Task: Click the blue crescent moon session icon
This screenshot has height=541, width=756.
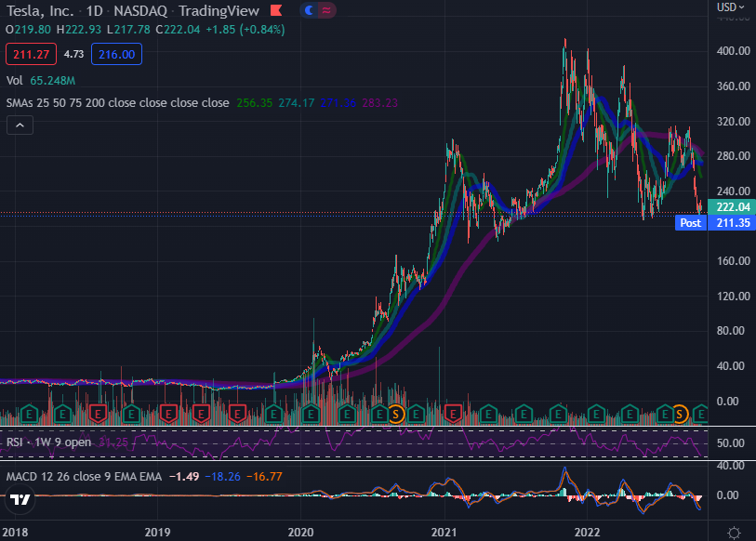Action: tap(309, 10)
